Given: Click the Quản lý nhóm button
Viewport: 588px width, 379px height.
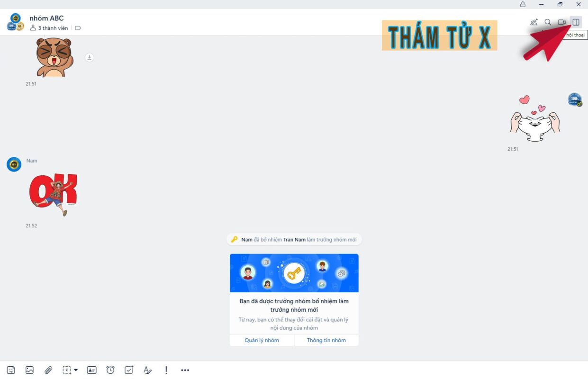Looking at the screenshot, I should 262,340.
